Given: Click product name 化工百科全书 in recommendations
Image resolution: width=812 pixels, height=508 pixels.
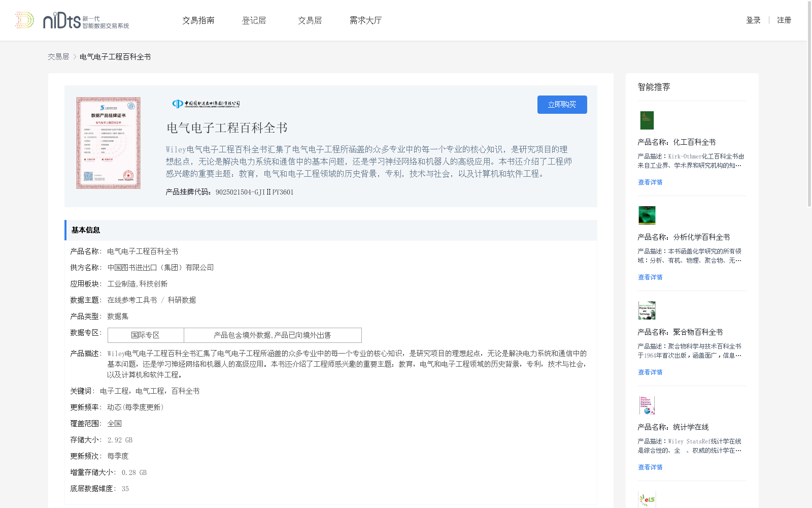Looking at the screenshot, I should click(694, 142).
